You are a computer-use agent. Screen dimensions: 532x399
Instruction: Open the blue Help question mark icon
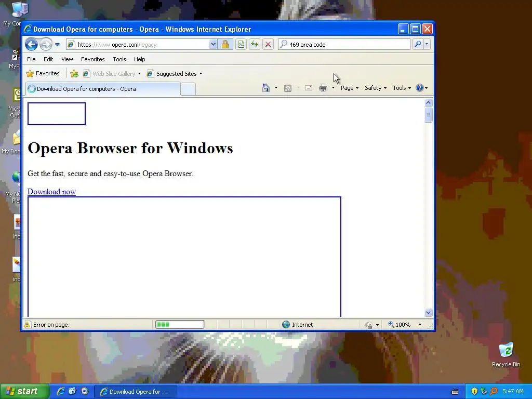click(420, 88)
